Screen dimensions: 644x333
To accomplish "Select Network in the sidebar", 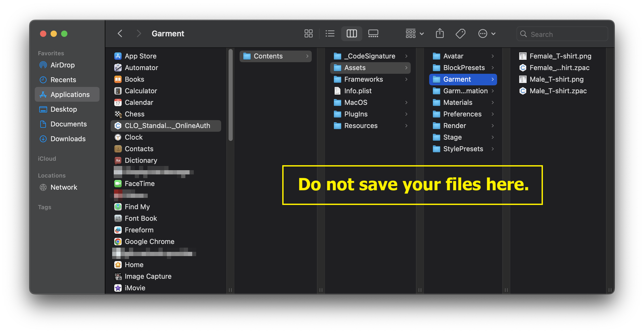I will (x=67, y=187).
